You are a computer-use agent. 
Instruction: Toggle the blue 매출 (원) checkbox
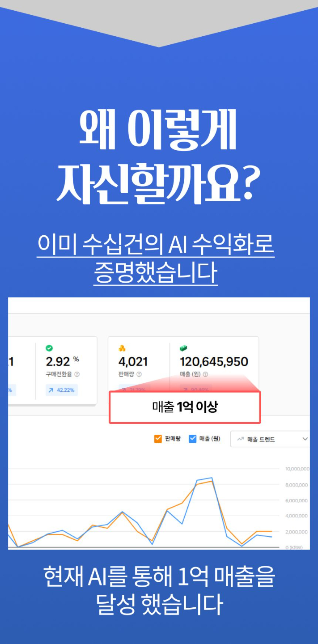click(193, 439)
